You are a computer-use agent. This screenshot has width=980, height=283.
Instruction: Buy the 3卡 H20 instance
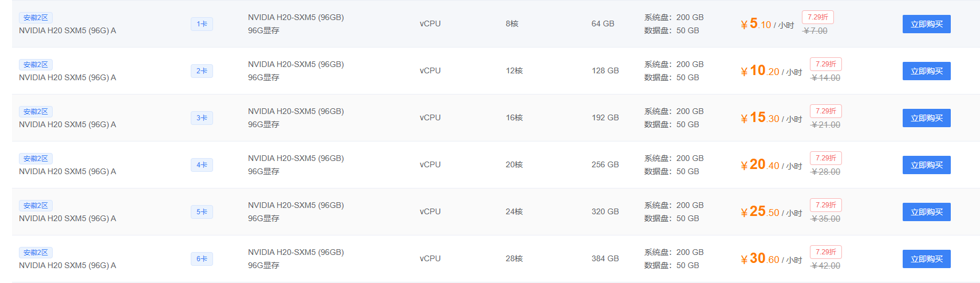click(x=926, y=118)
